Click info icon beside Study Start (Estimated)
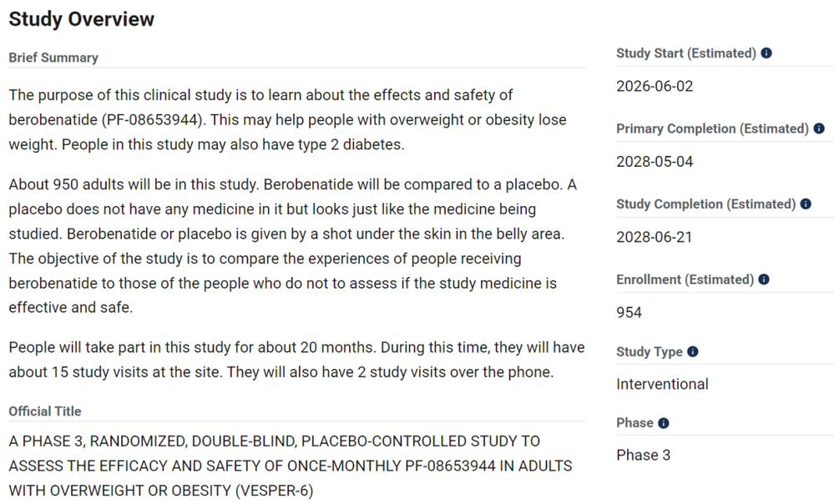 [766, 53]
